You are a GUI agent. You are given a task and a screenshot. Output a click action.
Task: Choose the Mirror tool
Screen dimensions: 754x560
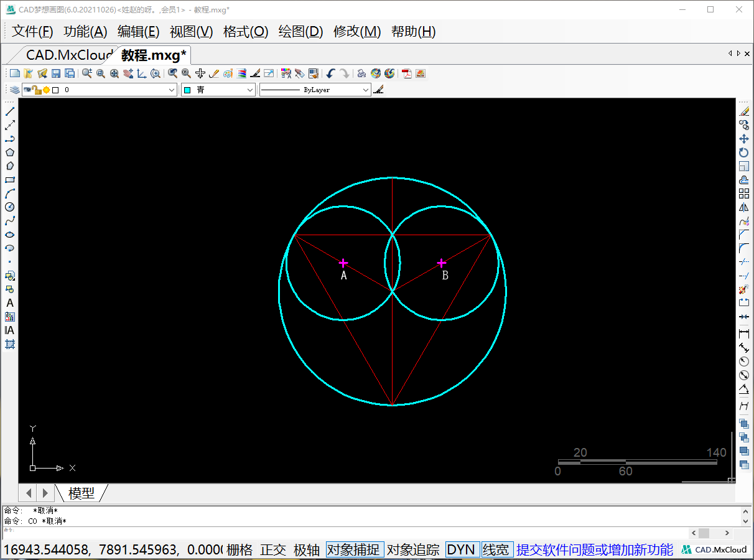coord(744,207)
